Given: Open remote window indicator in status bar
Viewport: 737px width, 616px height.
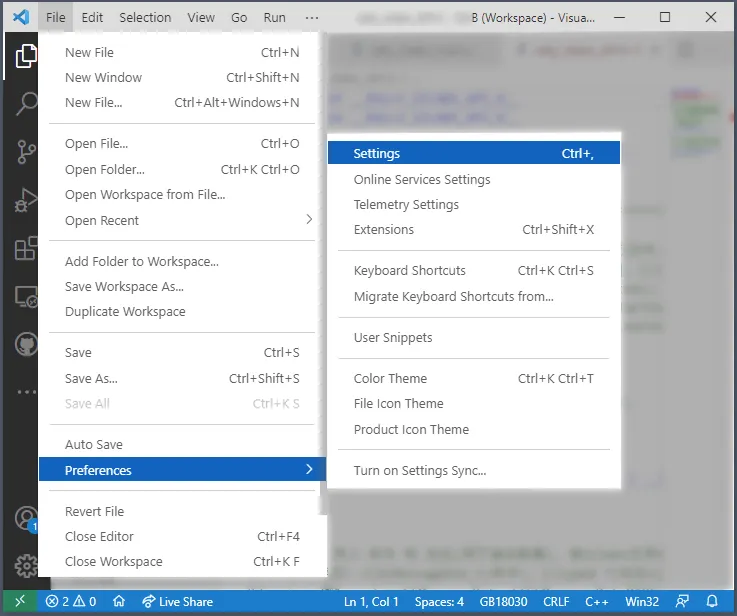Looking at the screenshot, I should (x=20, y=601).
